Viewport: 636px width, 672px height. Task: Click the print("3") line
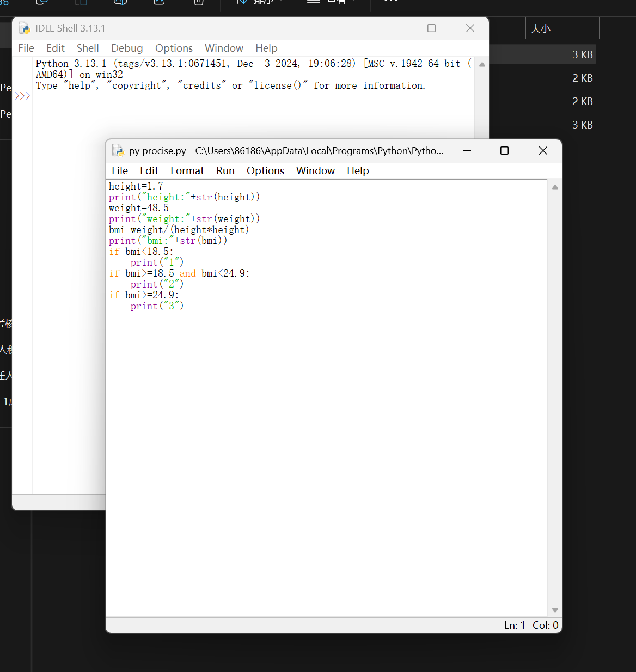pyautogui.click(x=157, y=306)
